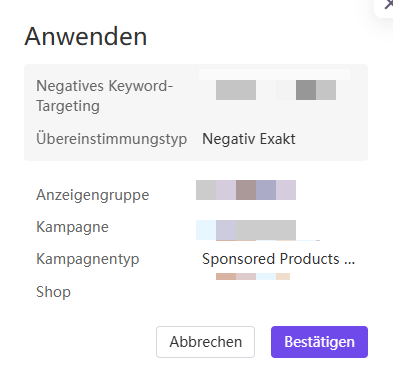
Task: Cancel with the Abbrechen button
Action: 205,342
